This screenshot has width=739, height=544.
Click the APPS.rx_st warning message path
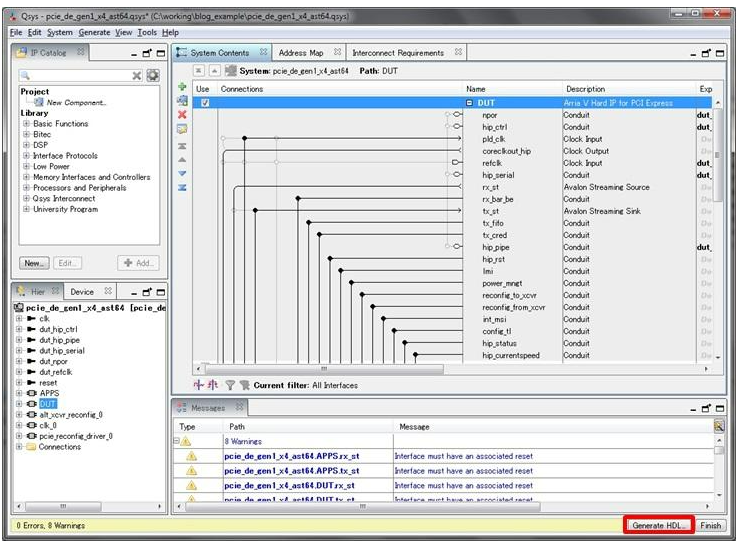click(291, 456)
